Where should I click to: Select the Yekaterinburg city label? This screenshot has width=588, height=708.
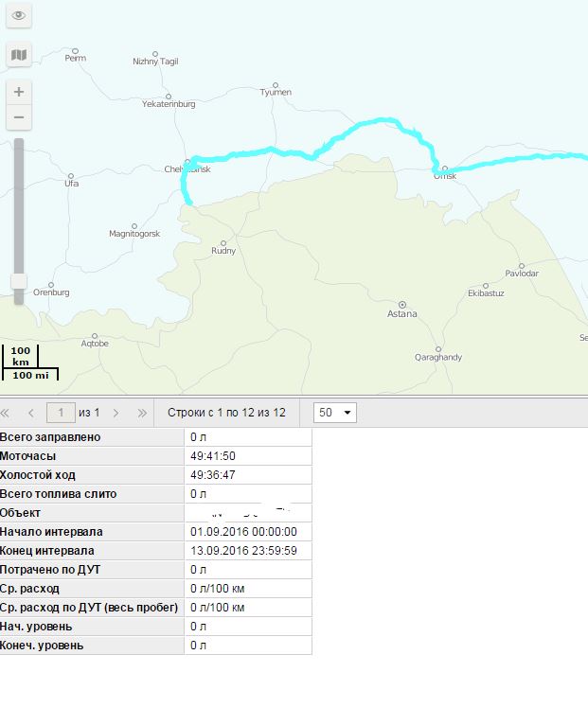169,103
